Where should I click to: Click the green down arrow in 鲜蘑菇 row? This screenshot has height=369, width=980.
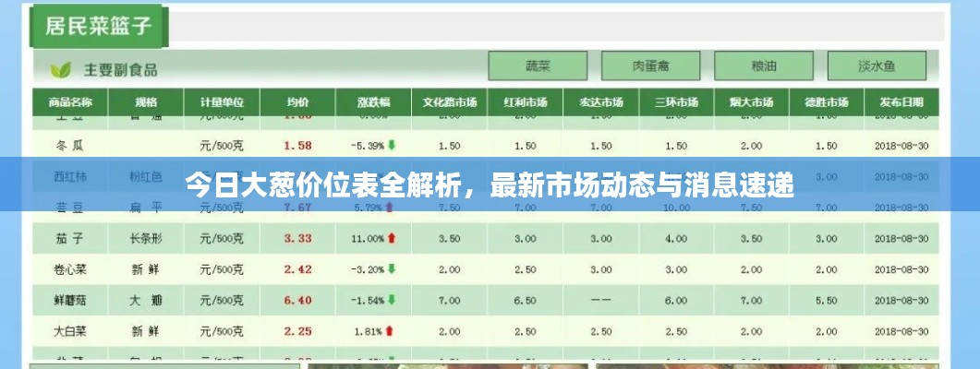[x=392, y=300]
